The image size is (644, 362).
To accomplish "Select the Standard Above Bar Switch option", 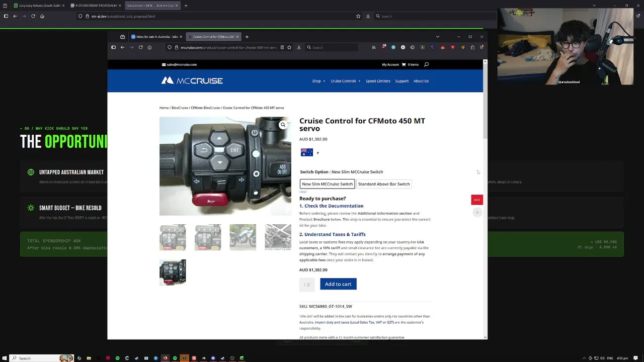I will 384,184.
